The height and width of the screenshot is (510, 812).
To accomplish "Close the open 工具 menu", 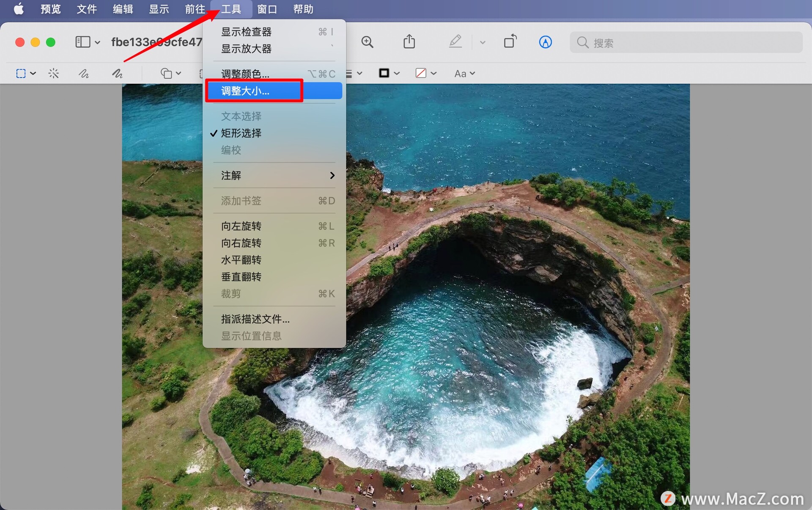I will [x=231, y=9].
